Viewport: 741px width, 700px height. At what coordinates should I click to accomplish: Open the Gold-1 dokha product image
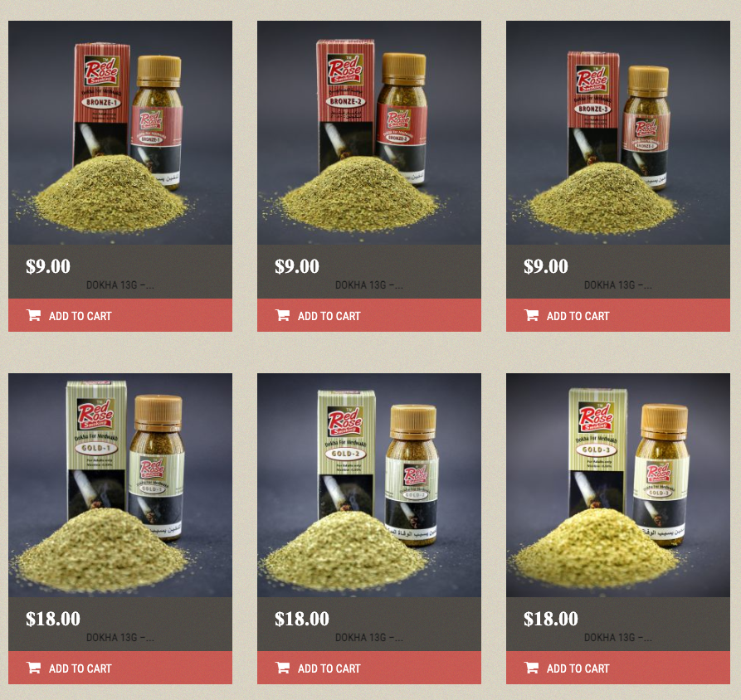pos(120,485)
